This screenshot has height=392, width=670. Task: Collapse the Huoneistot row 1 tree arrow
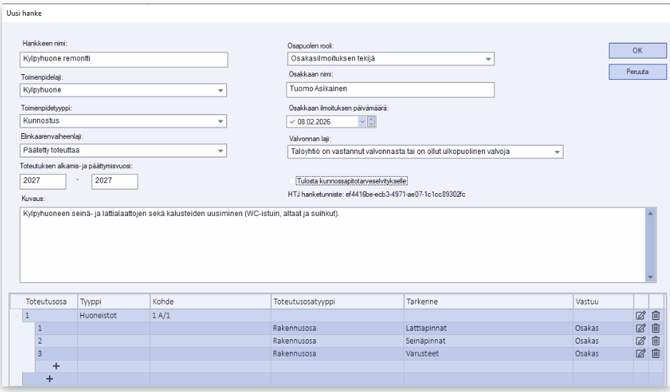(x=17, y=315)
